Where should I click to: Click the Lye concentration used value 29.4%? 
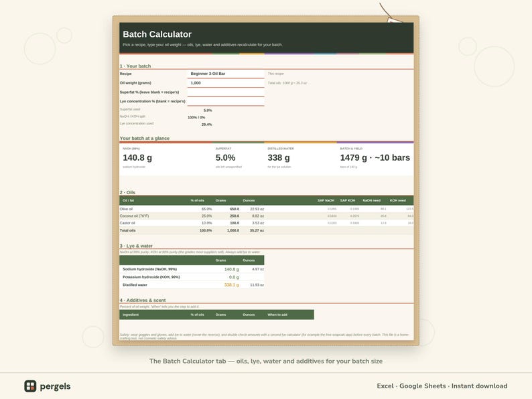pyautogui.click(x=206, y=125)
